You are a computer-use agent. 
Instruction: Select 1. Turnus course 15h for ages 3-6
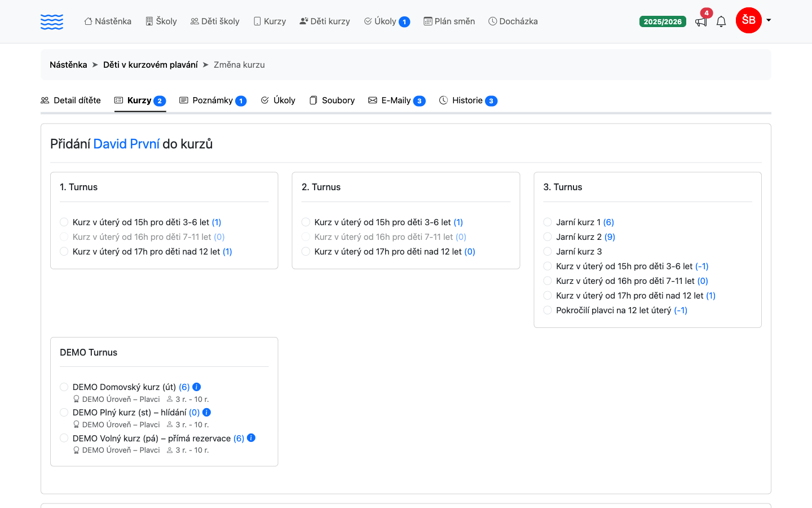point(64,222)
